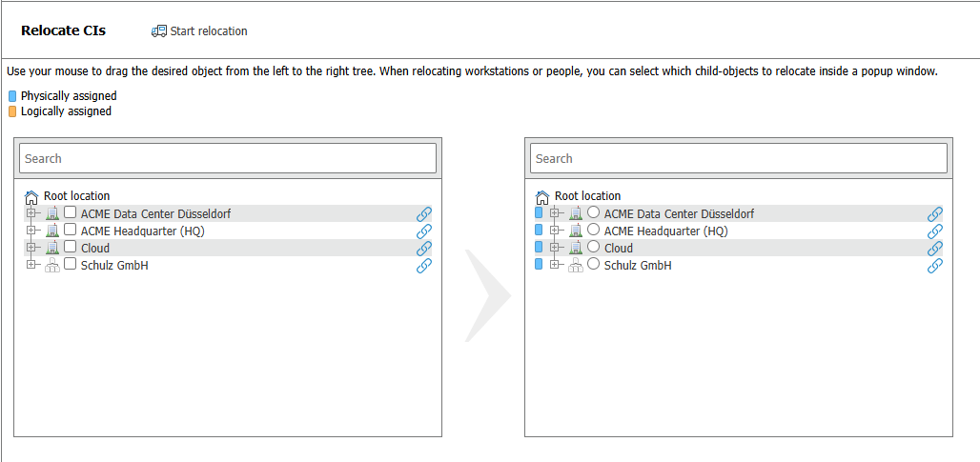Select ACME Headquarter (HQ) radio button as target
Screen dimensions: 980x462
click(594, 230)
